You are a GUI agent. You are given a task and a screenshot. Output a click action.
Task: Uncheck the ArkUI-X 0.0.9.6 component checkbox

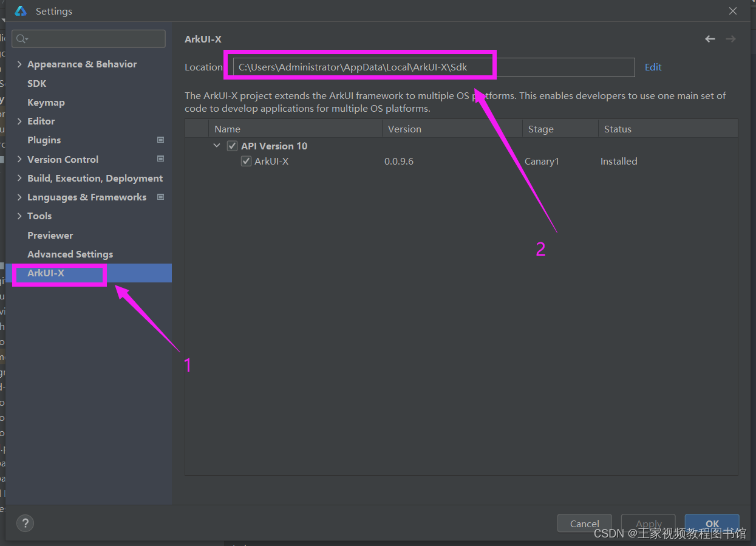click(246, 161)
